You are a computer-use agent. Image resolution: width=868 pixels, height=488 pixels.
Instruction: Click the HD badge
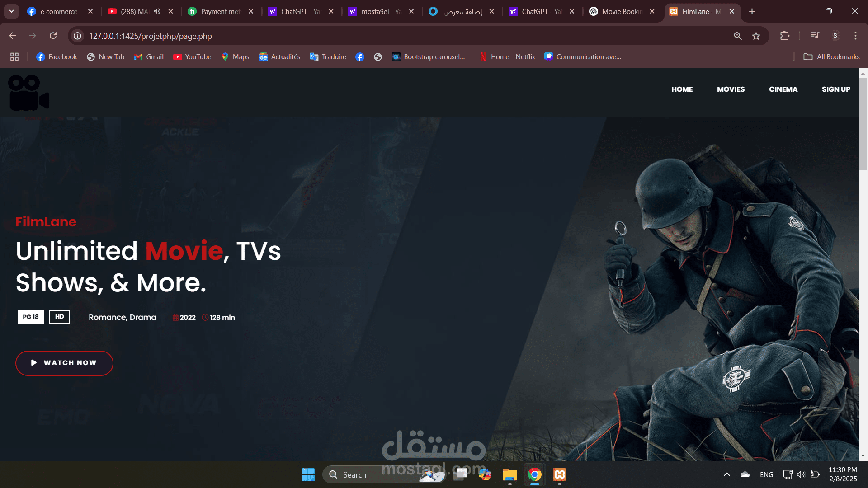click(x=60, y=317)
